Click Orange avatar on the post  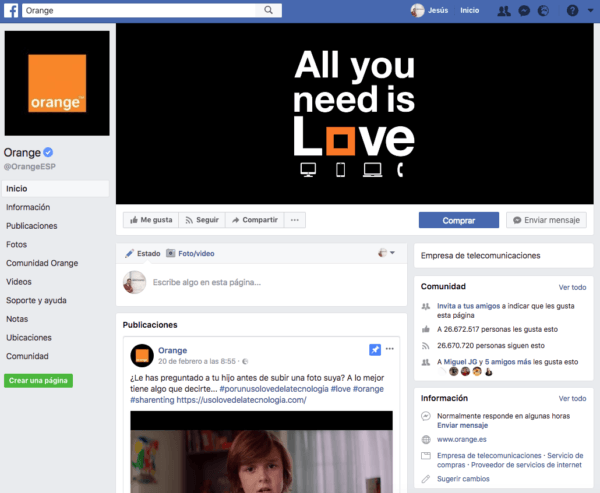pyautogui.click(x=141, y=355)
